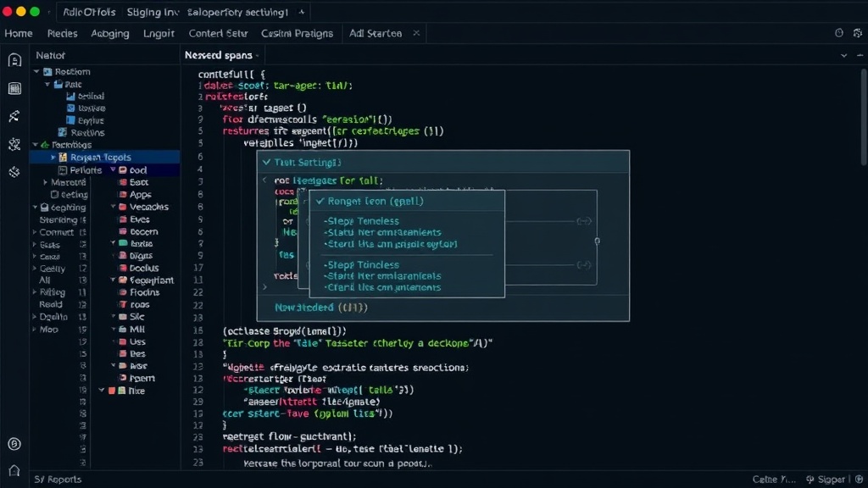Collapse the 'Fockitbgs' tree section

click(x=36, y=144)
